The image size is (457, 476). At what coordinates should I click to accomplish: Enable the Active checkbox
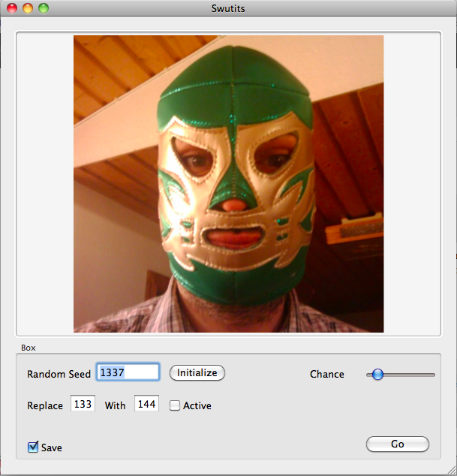point(175,405)
